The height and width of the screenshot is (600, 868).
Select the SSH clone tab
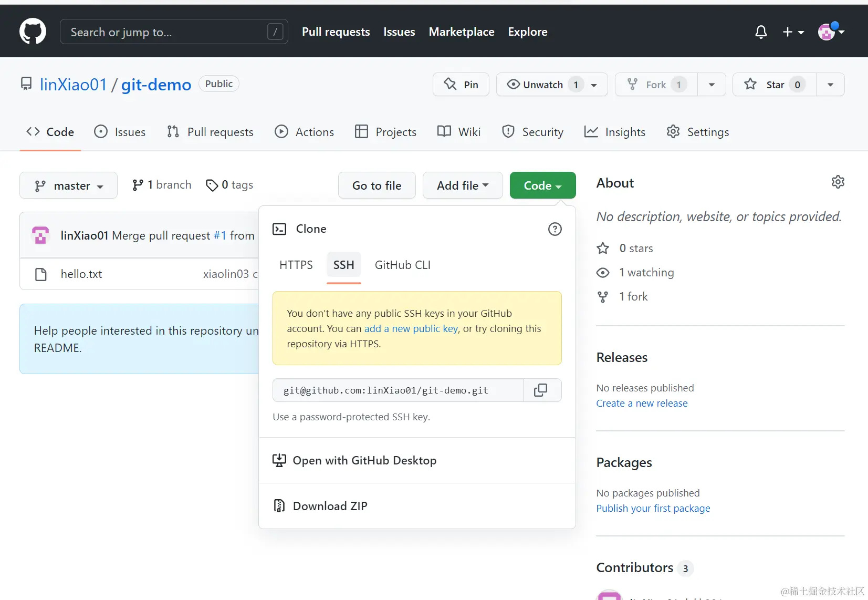click(344, 265)
